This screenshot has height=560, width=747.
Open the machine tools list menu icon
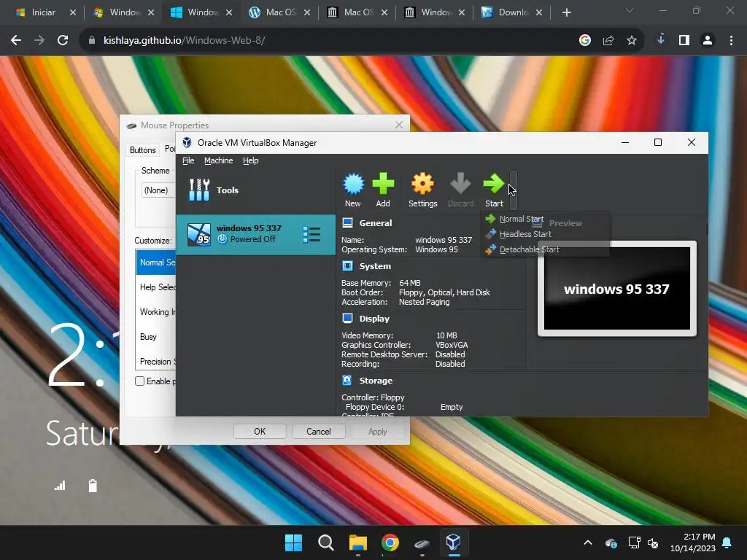[x=311, y=234]
